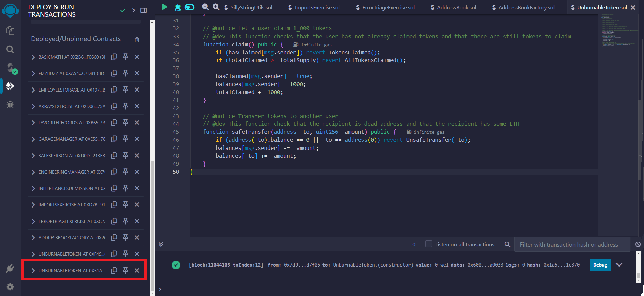Remove GARAGEMANAGER deployed contract
This screenshot has height=296, width=644.
(137, 139)
